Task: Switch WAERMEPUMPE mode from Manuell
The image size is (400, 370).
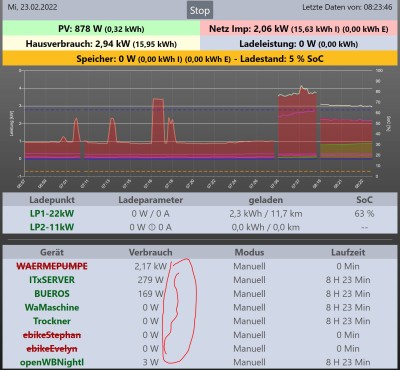Action: pyautogui.click(x=249, y=266)
